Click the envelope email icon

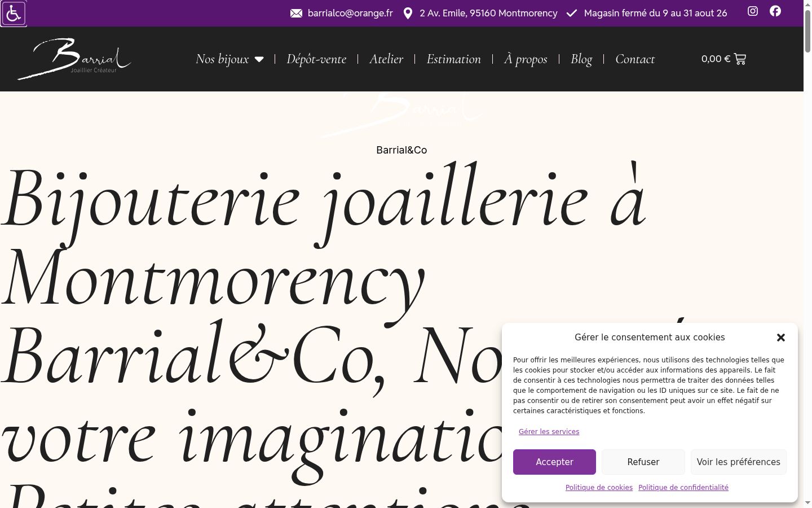coord(296,13)
